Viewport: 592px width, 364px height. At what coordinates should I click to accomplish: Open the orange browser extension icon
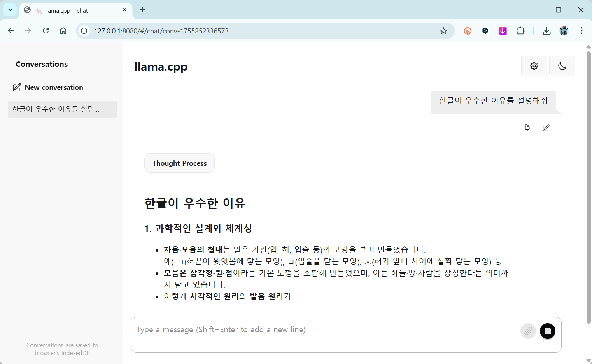(468, 31)
